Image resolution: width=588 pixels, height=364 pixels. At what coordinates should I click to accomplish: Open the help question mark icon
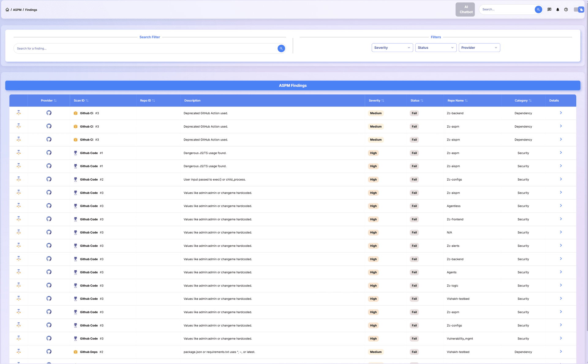pos(566,9)
